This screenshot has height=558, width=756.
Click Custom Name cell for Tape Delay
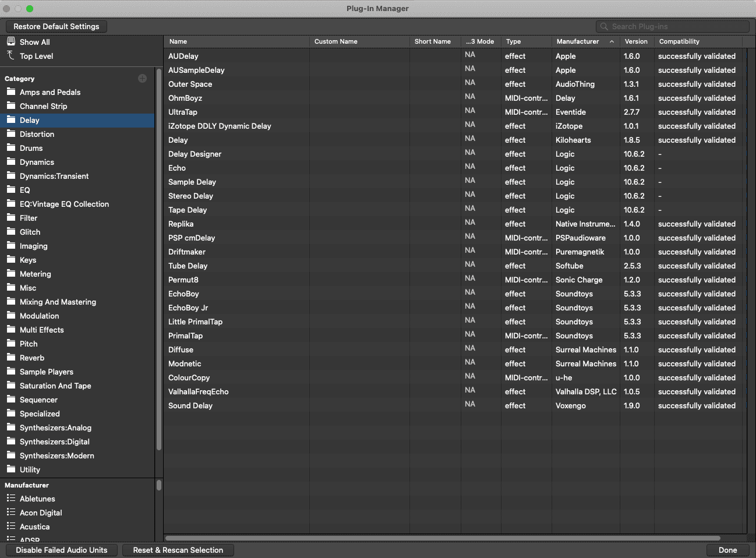tap(359, 210)
